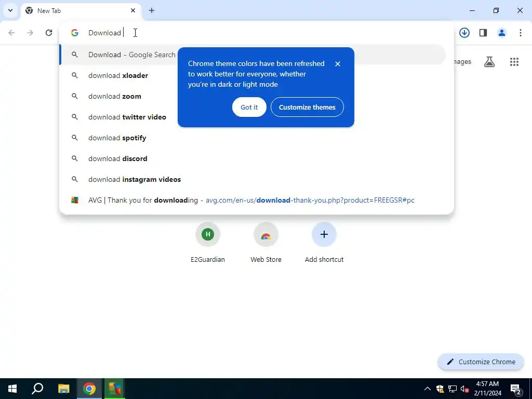Open the Windows Security tray icon
This screenshot has width=532, height=399.
pyautogui.click(x=440, y=389)
